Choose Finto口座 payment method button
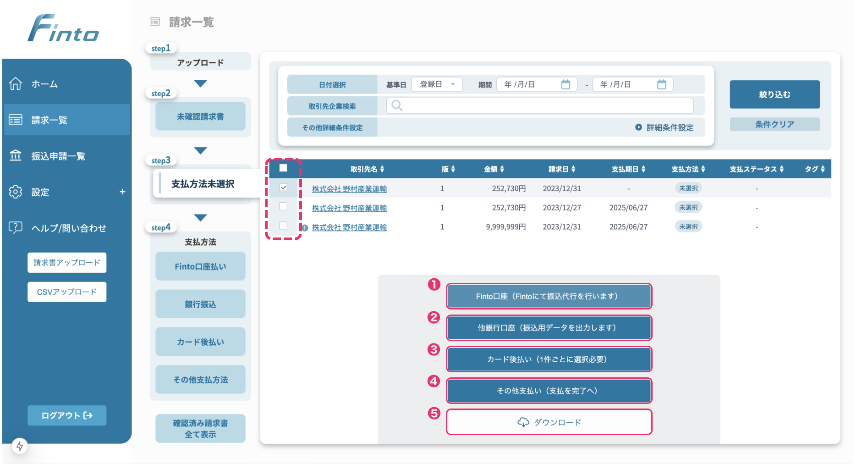Viewport: 868px width, 464px height. [549, 296]
